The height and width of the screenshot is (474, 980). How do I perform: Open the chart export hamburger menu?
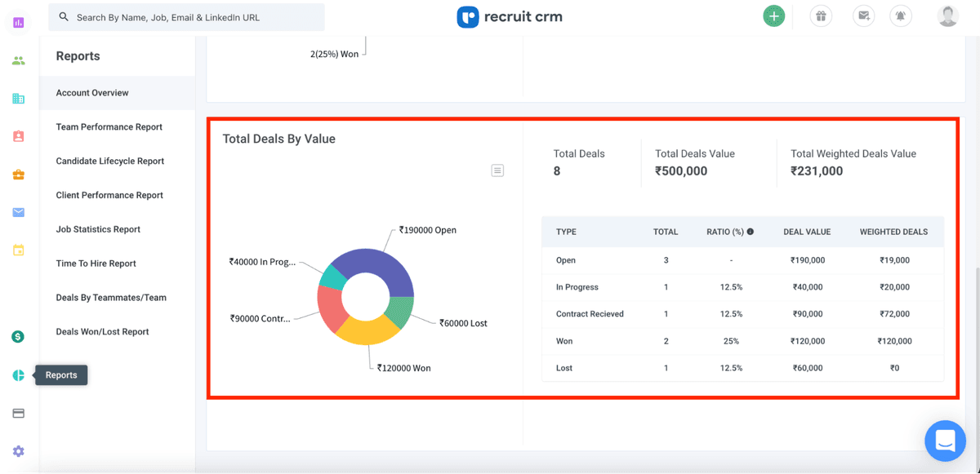(x=497, y=171)
